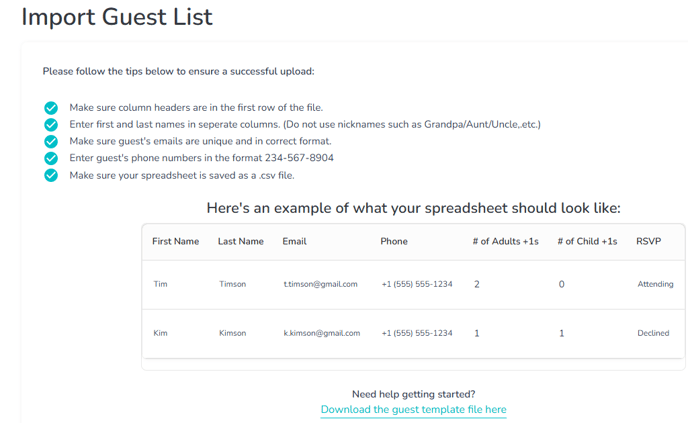
Task: Click the Make sure column headers tip text
Action: pyautogui.click(x=196, y=108)
